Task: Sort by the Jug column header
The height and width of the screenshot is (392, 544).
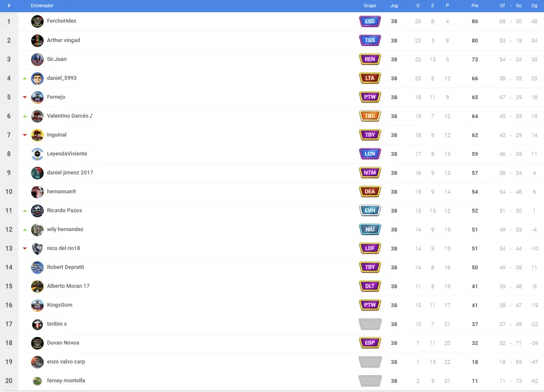Action: pos(394,6)
